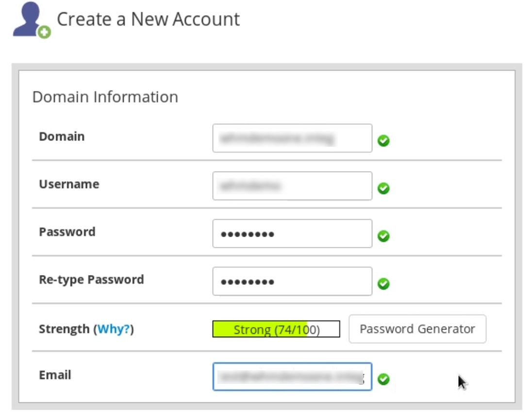Click the Email field label
Image resolution: width=532 pixels, height=416 pixels.
(x=55, y=375)
